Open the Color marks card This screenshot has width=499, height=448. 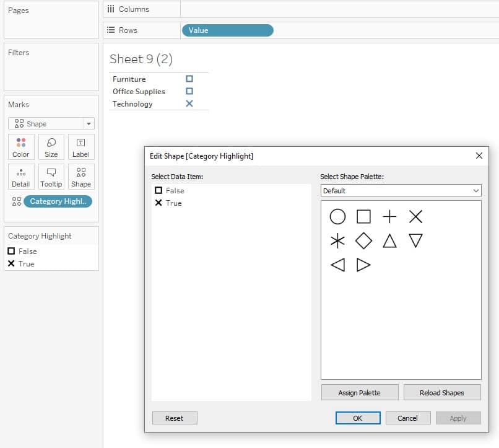tap(21, 147)
